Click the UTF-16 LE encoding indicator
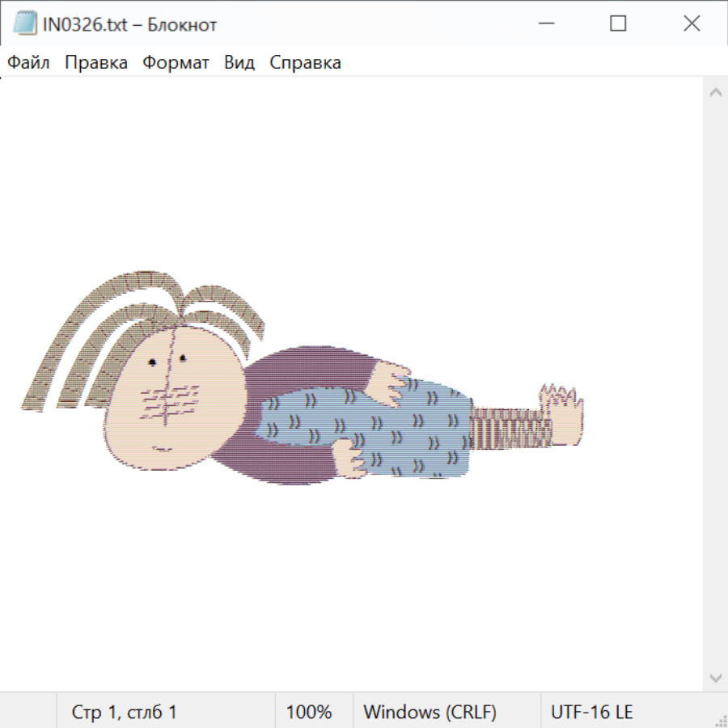The height and width of the screenshot is (728, 728). (x=591, y=713)
